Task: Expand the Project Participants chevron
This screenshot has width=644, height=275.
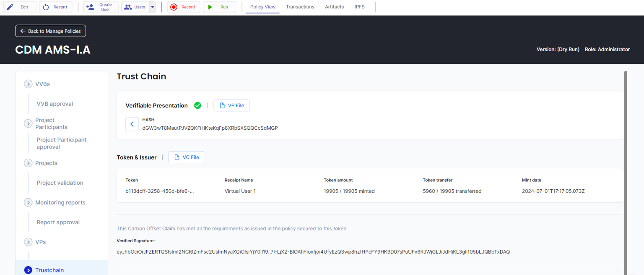Action: coord(28,123)
